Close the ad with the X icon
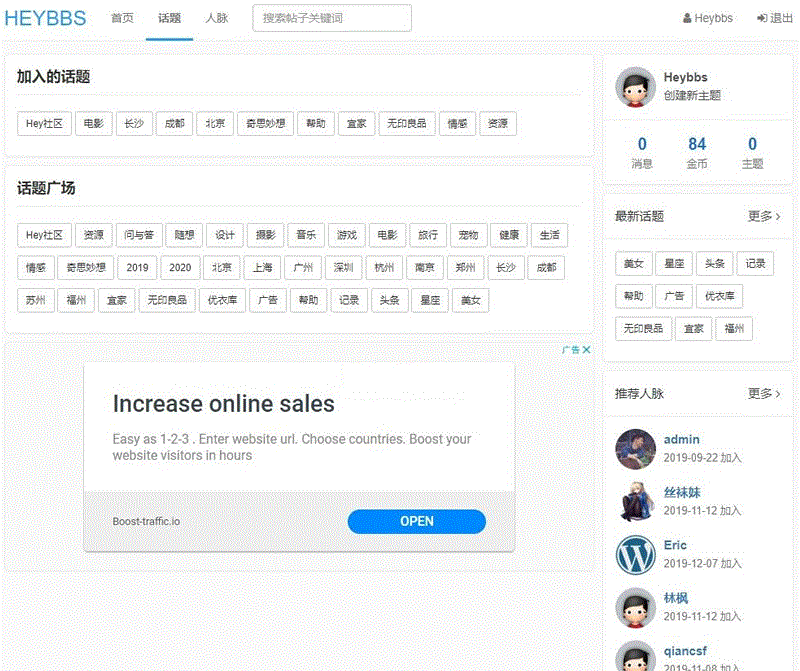The width and height of the screenshot is (800, 671). pos(587,350)
